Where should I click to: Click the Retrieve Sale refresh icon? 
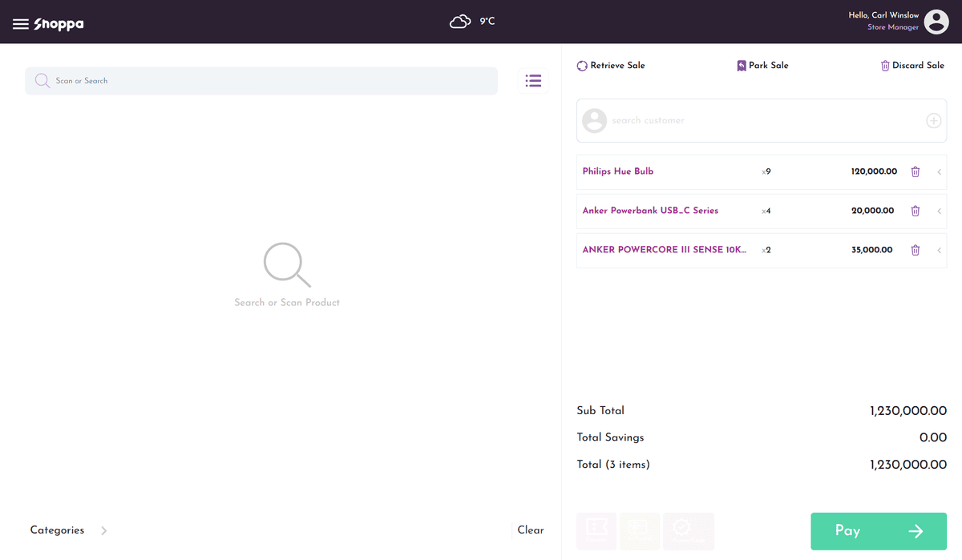coord(582,65)
